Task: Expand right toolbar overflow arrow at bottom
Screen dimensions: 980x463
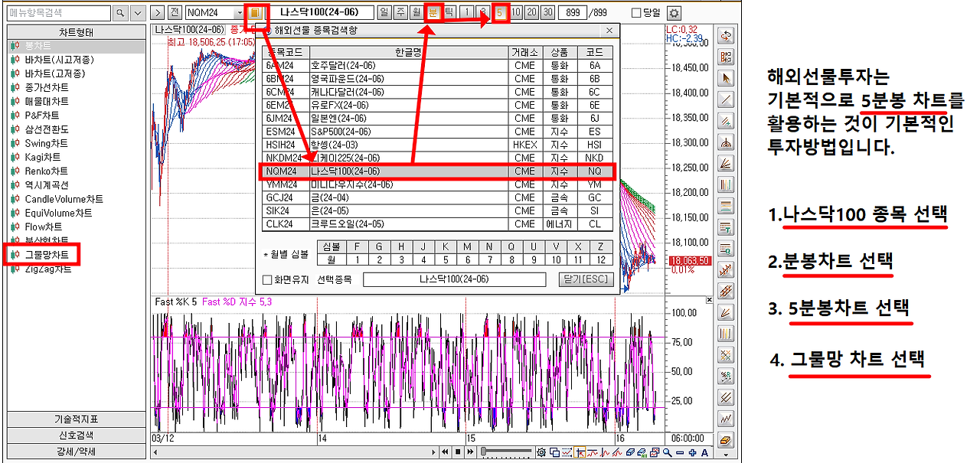Action: tap(726, 457)
